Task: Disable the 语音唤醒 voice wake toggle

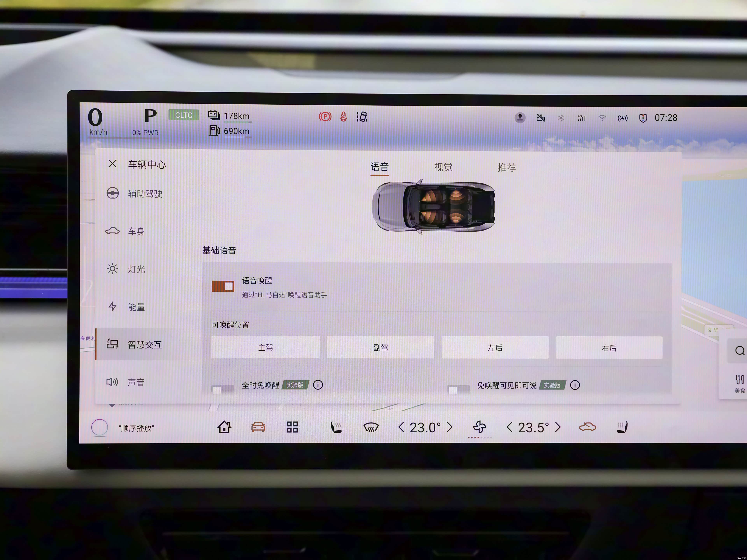Action: (x=223, y=286)
